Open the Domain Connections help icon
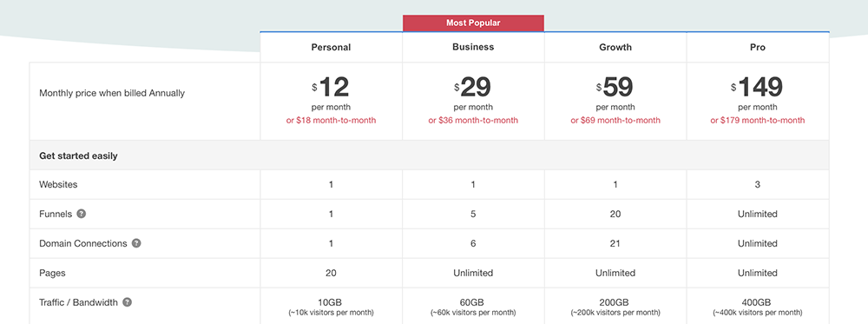 [136, 243]
